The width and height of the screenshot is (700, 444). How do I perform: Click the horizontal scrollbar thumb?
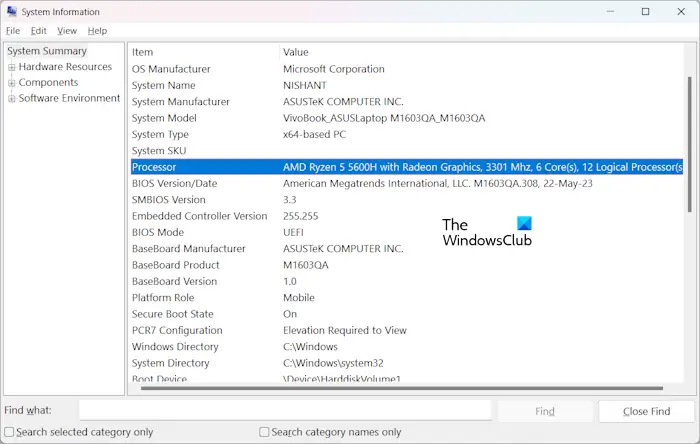[402, 388]
